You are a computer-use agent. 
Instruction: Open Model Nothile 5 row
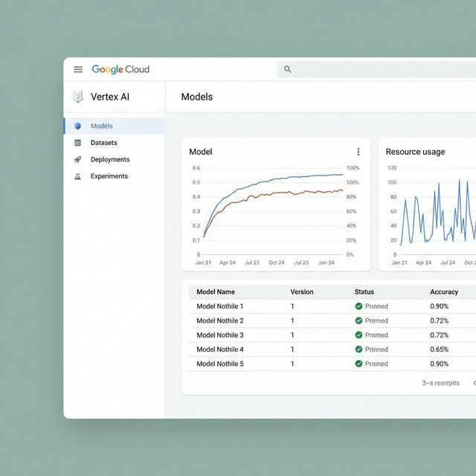332,364
